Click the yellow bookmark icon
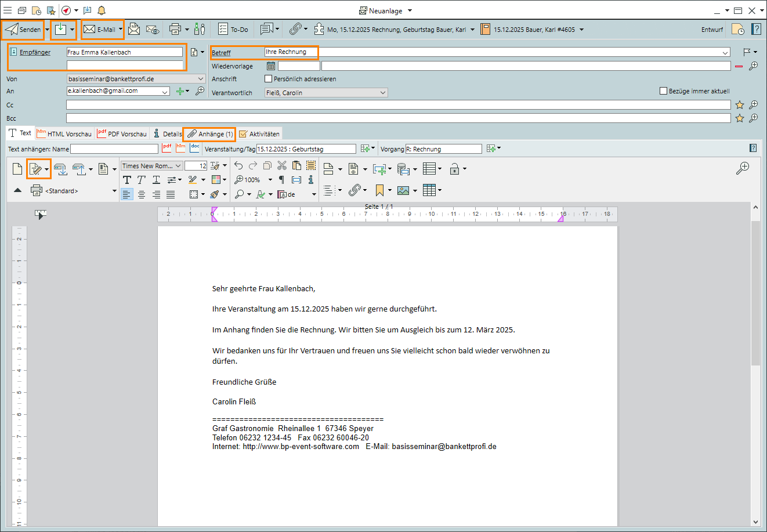This screenshot has width=767, height=532. (379, 190)
